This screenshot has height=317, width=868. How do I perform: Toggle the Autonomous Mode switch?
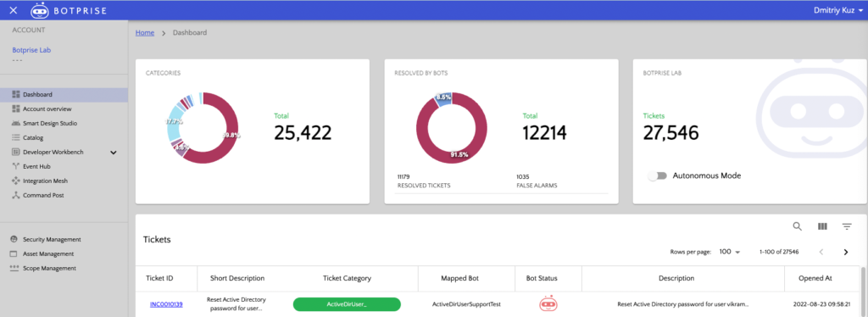point(657,176)
